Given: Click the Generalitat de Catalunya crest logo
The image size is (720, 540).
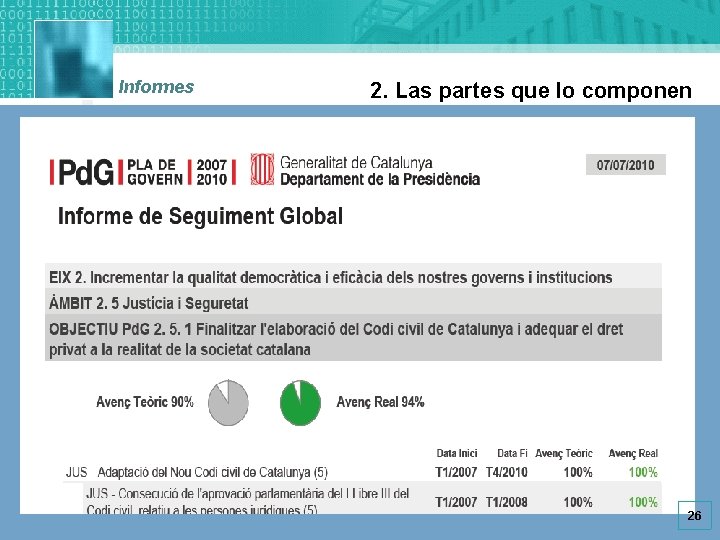Looking at the screenshot, I should coord(262,169).
